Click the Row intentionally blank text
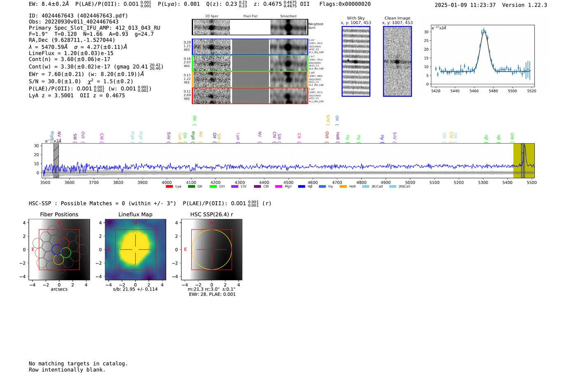576x392 pixels. click(67, 370)
